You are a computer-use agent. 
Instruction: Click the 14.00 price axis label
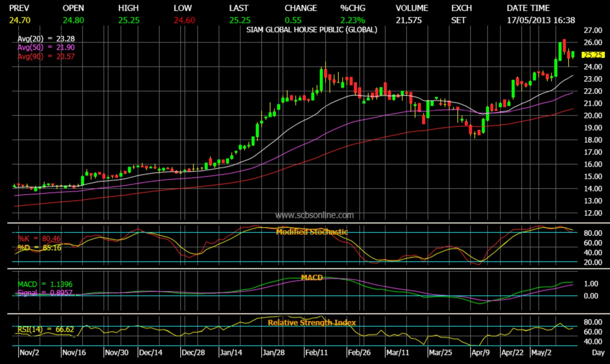tap(593, 189)
